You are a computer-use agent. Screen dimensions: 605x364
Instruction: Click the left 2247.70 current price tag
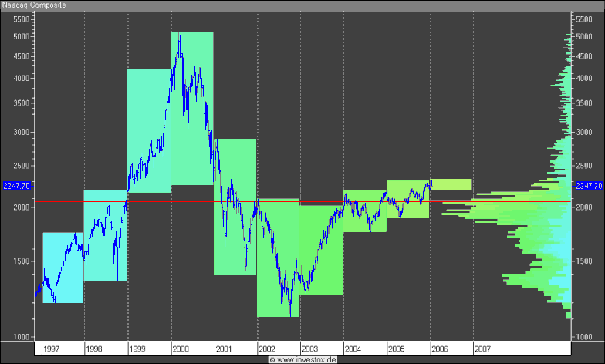point(16,186)
